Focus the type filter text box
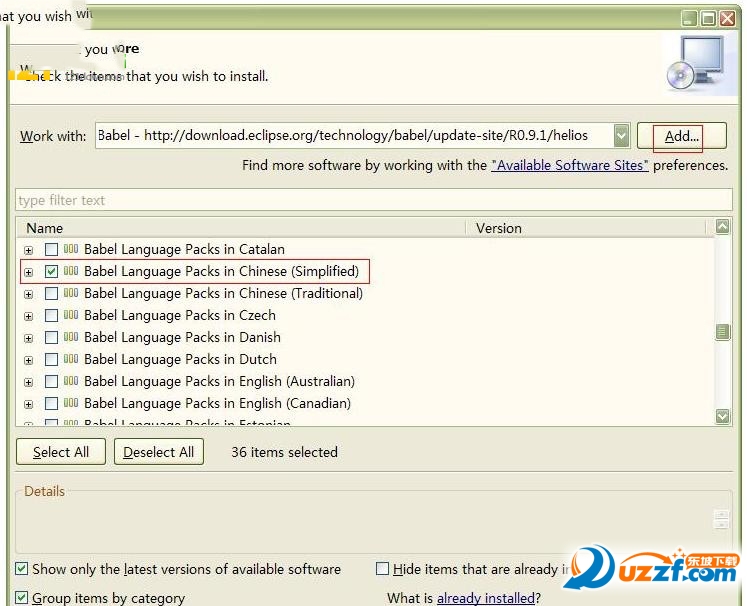Viewport: 747px width, 606px height. click(374, 200)
